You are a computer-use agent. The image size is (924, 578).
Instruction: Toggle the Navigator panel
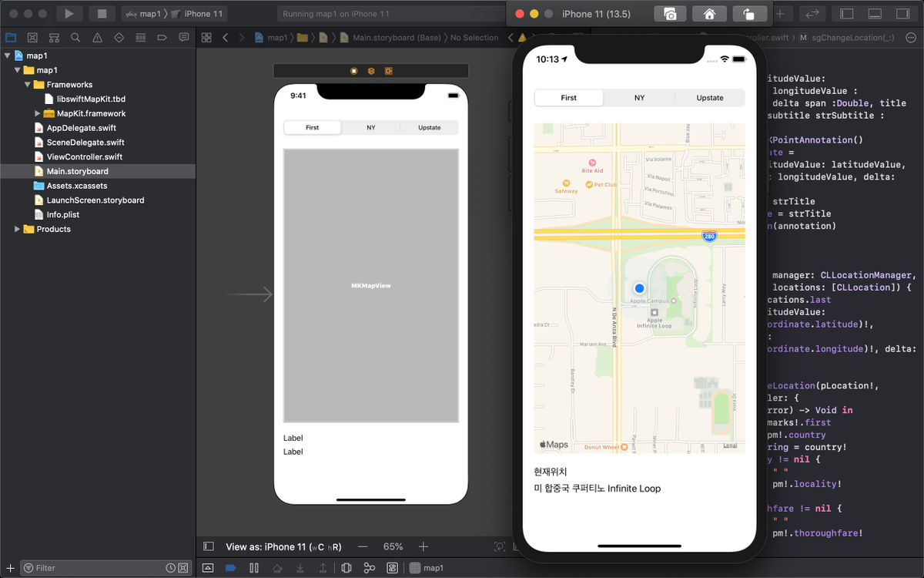point(847,14)
